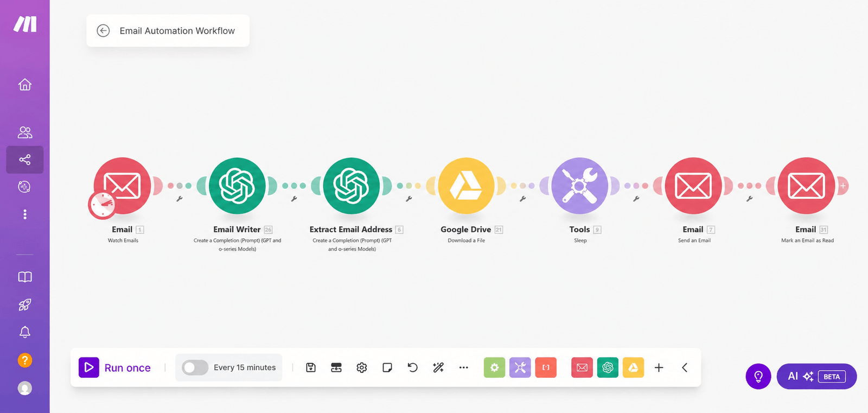
Task: Go to the Home dashboard icon
Action: (25, 85)
